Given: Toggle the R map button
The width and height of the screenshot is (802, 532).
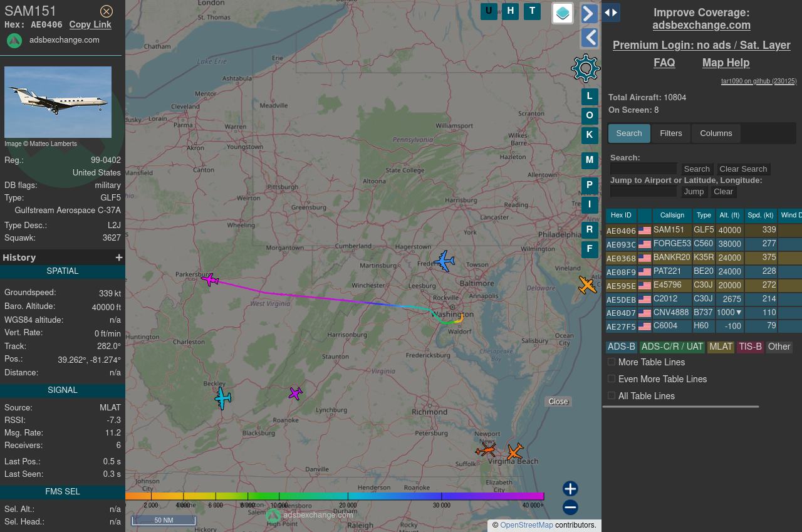Looking at the screenshot, I should (x=590, y=230).
